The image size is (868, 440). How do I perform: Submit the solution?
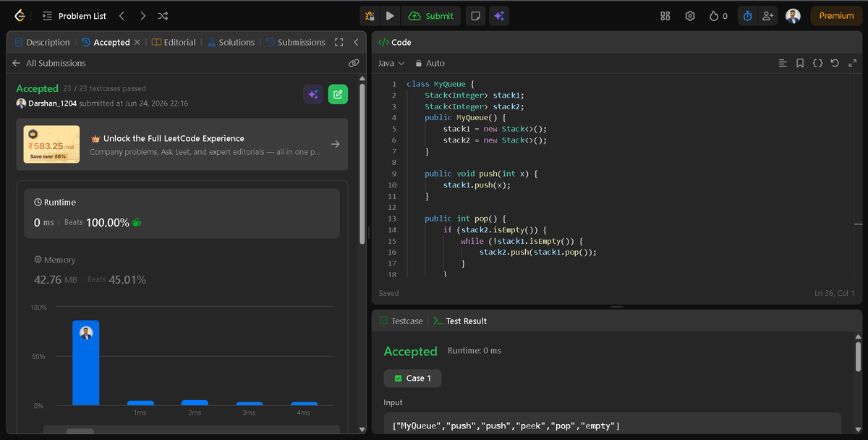[431, 16]
